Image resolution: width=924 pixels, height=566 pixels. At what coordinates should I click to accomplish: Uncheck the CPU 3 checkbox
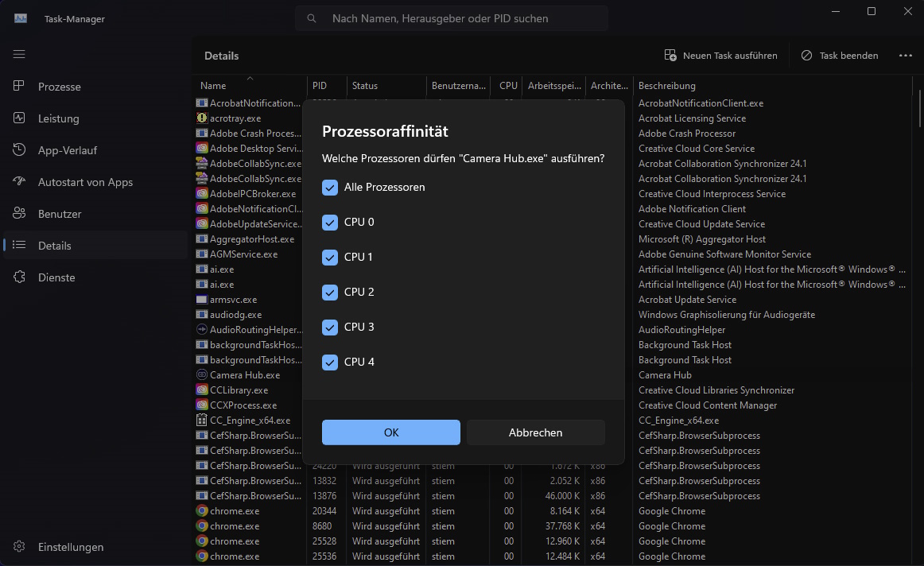330,327
